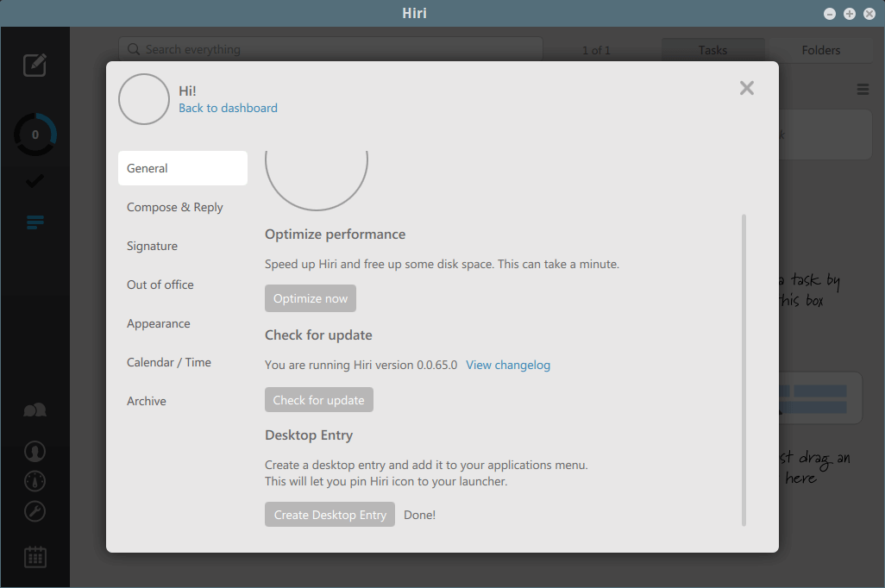The image size is (885, 588).
Task: Switch to the Tasks tab
Action: (712, 50)
